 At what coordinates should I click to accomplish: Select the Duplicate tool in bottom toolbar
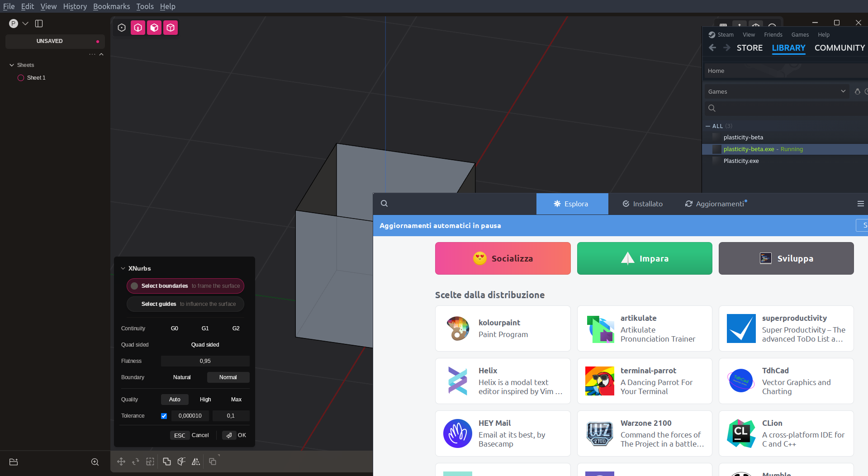click(213, 462)
